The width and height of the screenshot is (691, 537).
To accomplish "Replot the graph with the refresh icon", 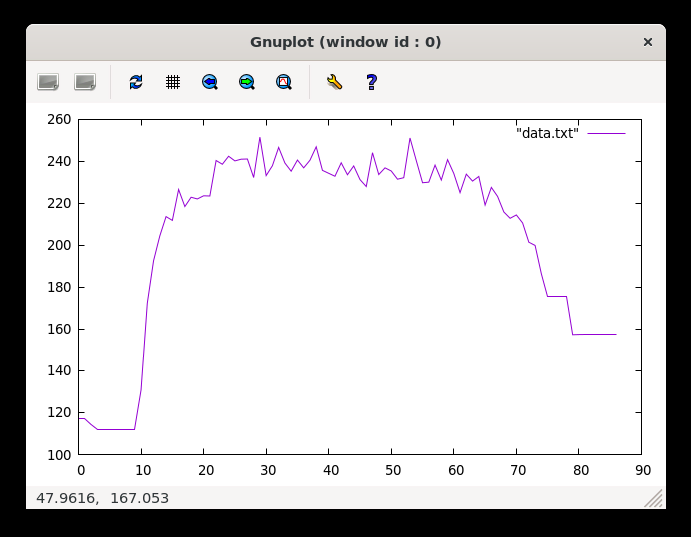I will [136, 82].
